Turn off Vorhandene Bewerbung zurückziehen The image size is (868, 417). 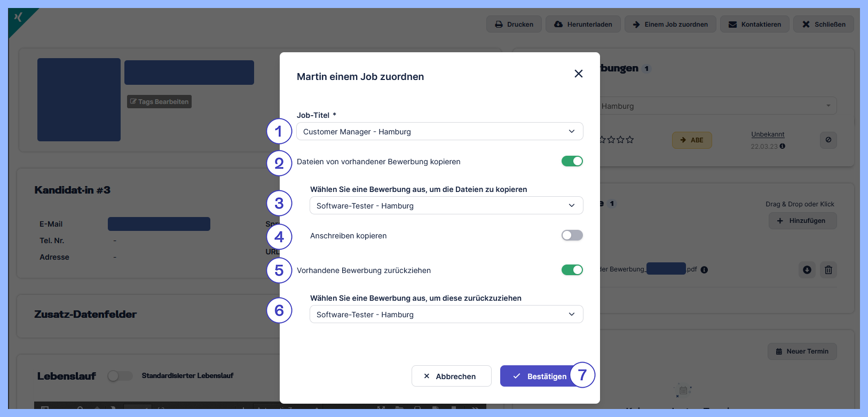click(572, 270)
